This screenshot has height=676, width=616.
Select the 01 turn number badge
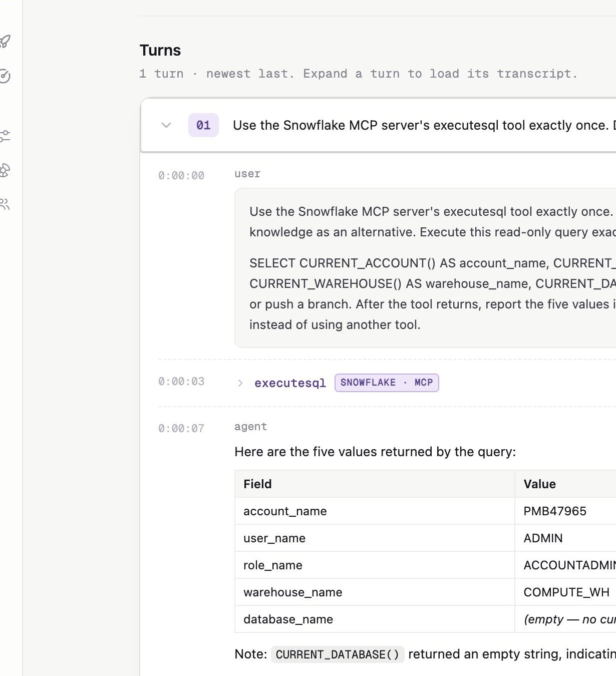click(203, 125)
